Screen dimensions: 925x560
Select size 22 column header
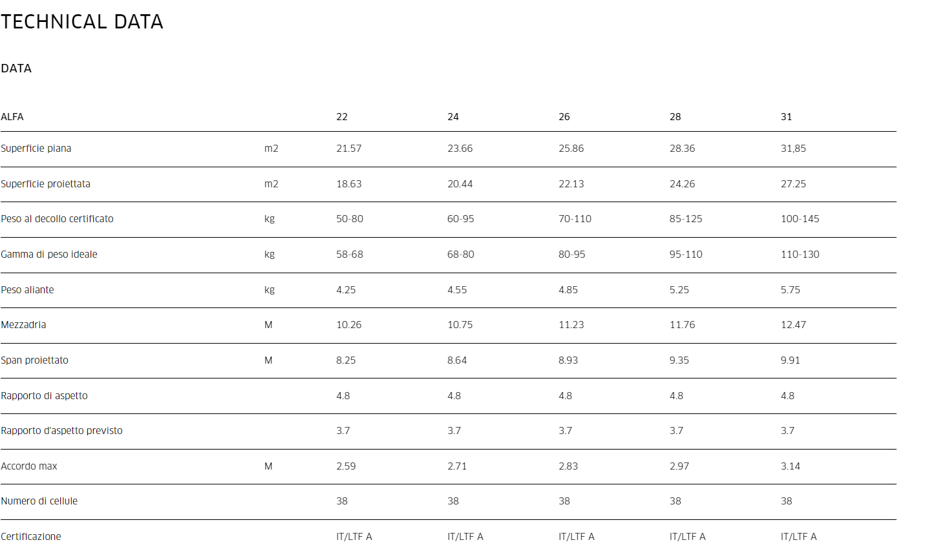342,117
